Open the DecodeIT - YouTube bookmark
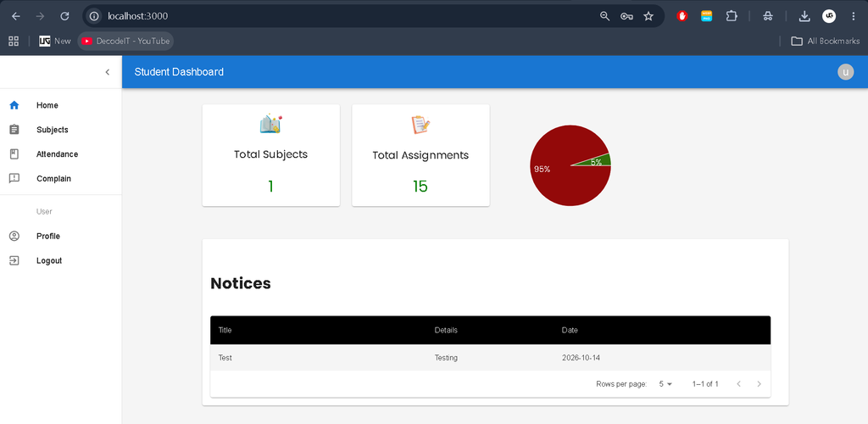Viewport: 868px width, 424px height. pos(125,41)
